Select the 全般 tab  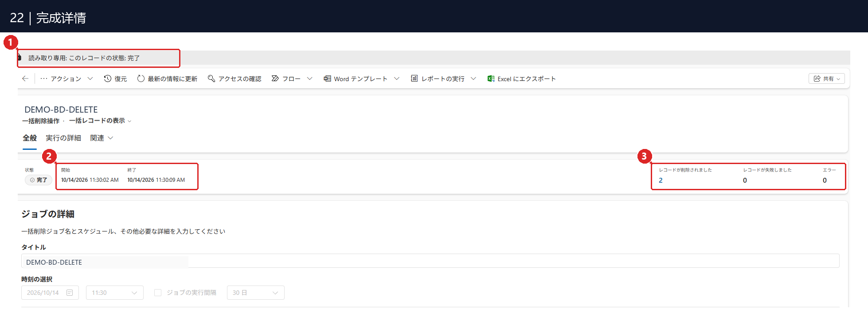click(30, 138)
